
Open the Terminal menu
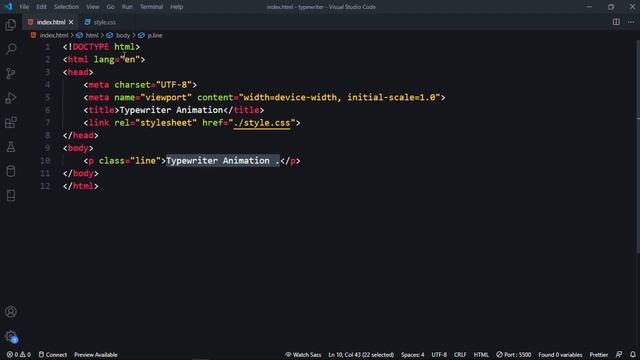(151, 7)
